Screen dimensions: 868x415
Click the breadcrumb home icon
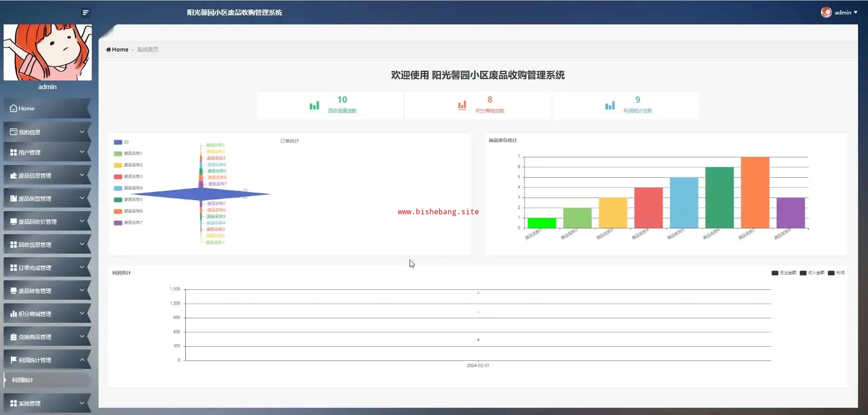tap(108, 50)
